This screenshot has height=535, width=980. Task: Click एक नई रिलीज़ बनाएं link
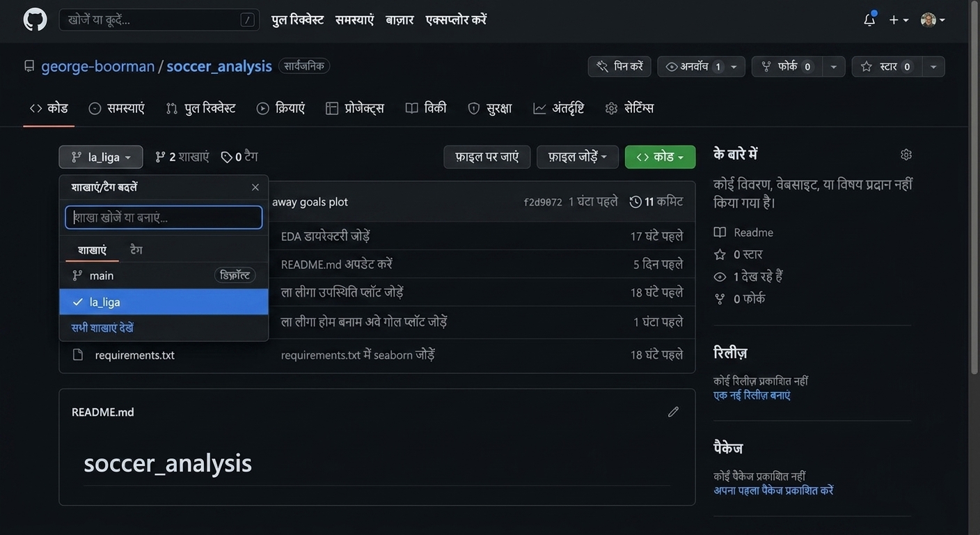point(752,395)
